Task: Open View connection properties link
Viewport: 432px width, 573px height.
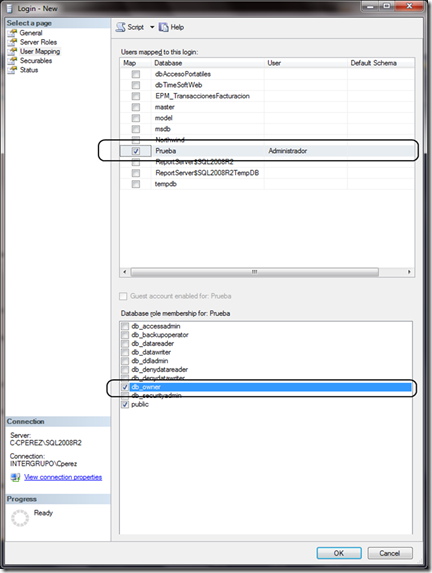Action: click(x=63, y=477)
